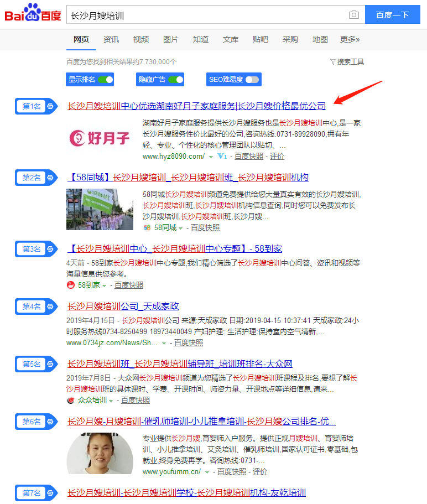Open 百度快照 for the 0734jz.com result
The width and height of the screenshot is (427, 504).
click(188, 343)
